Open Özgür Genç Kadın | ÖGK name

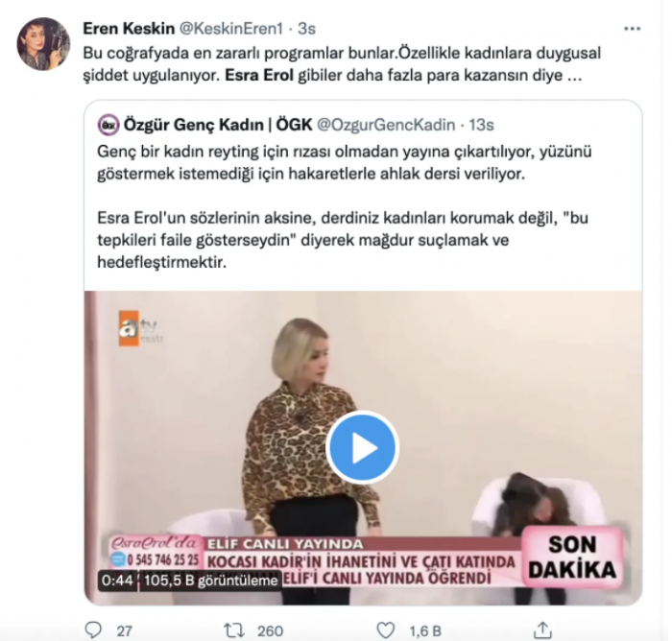[x=218, y=125]
